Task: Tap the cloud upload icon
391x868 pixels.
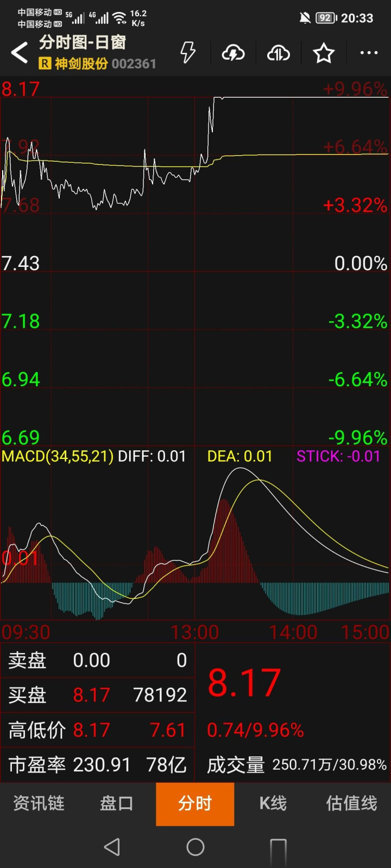Action: point(278,53)
